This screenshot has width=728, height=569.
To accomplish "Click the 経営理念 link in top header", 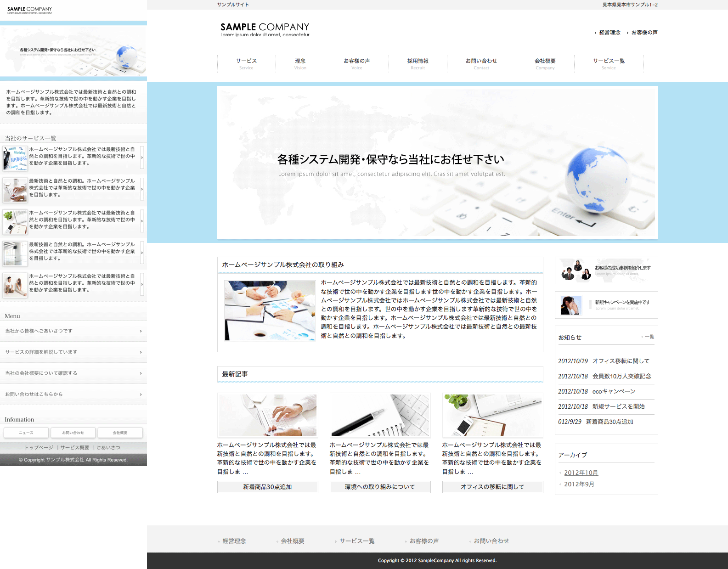I will 609,33.
